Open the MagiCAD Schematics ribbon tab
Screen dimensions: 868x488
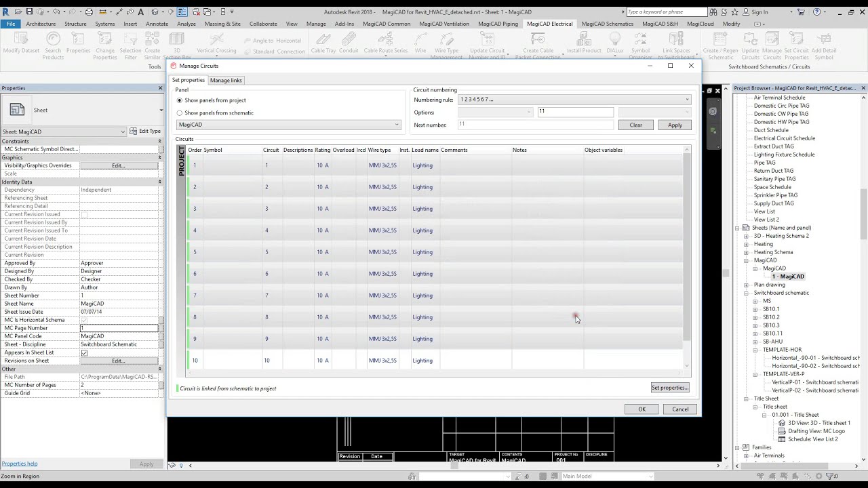click(608, 24)
